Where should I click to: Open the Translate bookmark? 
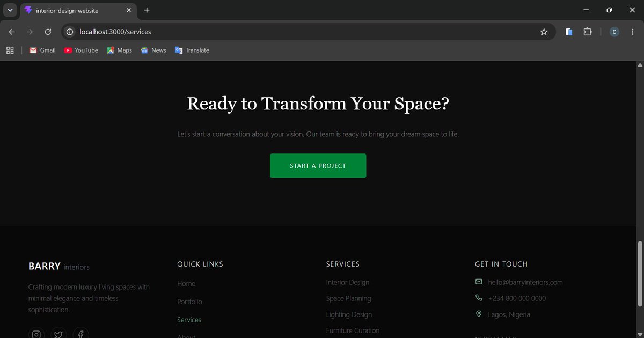(192, 50)
